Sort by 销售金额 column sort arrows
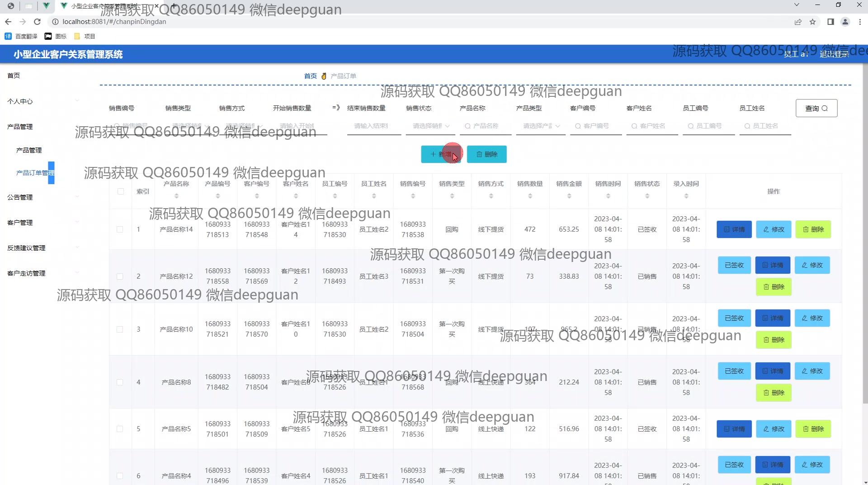Image resolution: width=868 pixels, height=485 pixels. click(569, 196)
